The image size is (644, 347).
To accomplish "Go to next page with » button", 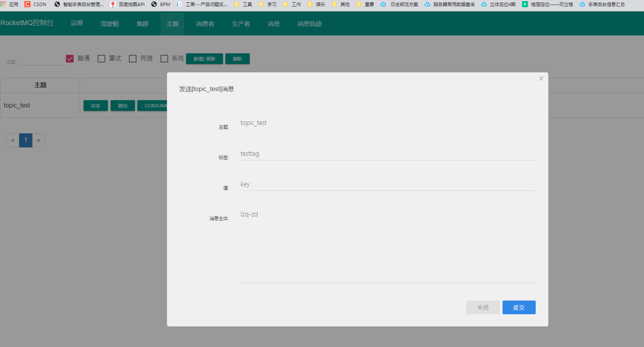I will 39,140.
